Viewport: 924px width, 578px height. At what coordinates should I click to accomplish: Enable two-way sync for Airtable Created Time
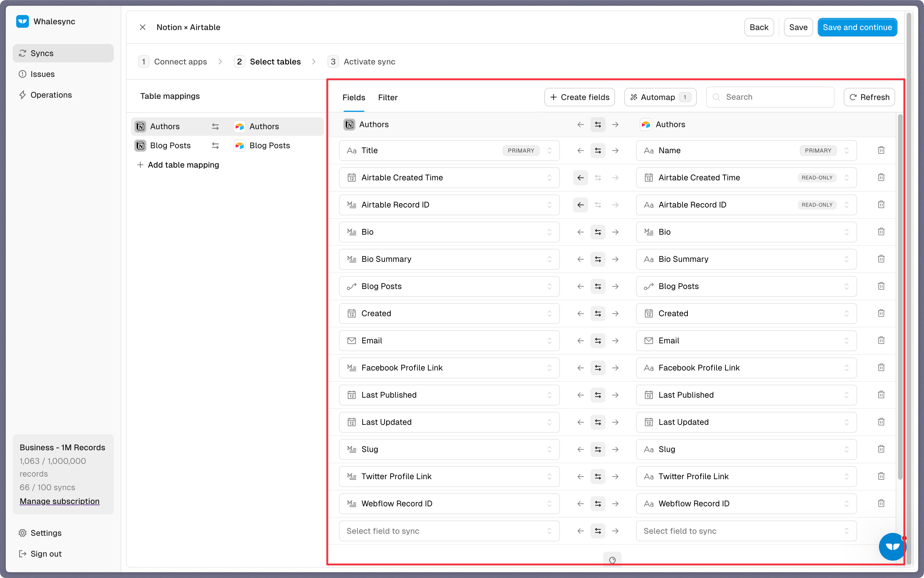pos(598,178)
